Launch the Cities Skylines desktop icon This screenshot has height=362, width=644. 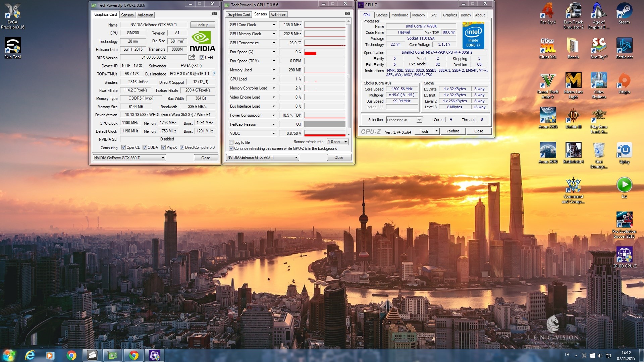(599, 85)
